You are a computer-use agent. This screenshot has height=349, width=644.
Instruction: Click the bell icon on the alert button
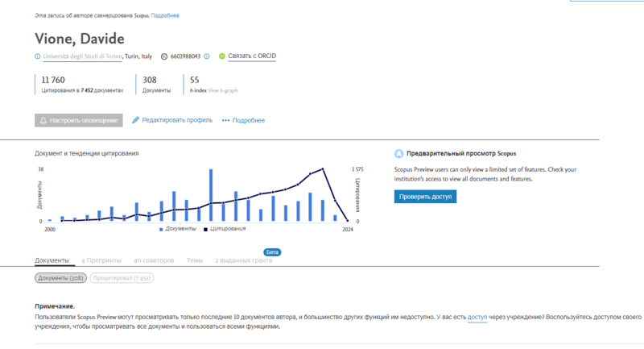[43, 120]
